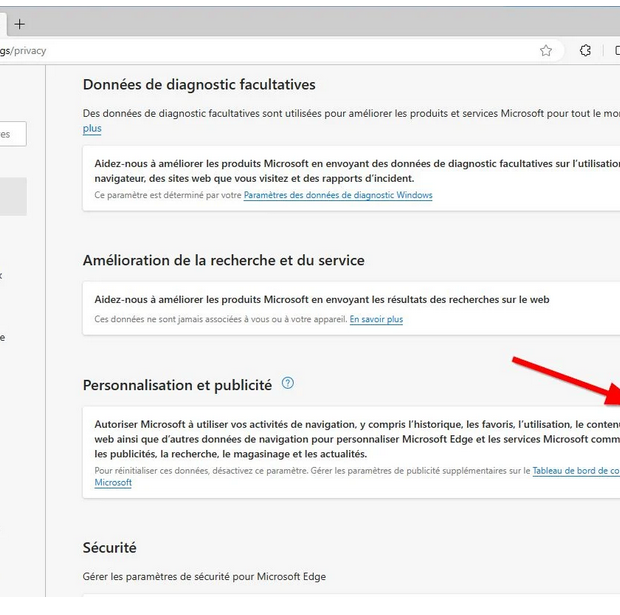Image resolution: width=620 pixels, height=615 pixels.
Task: Select the 'Personnalisation et publicité' heading
Action: pyautogui.click(x=178, y=385)
